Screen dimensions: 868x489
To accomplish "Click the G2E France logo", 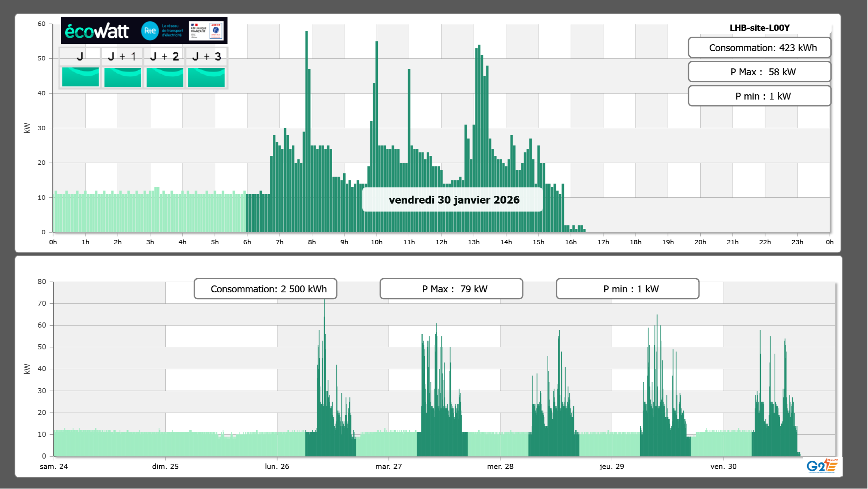I will click(x=822, y=466).
